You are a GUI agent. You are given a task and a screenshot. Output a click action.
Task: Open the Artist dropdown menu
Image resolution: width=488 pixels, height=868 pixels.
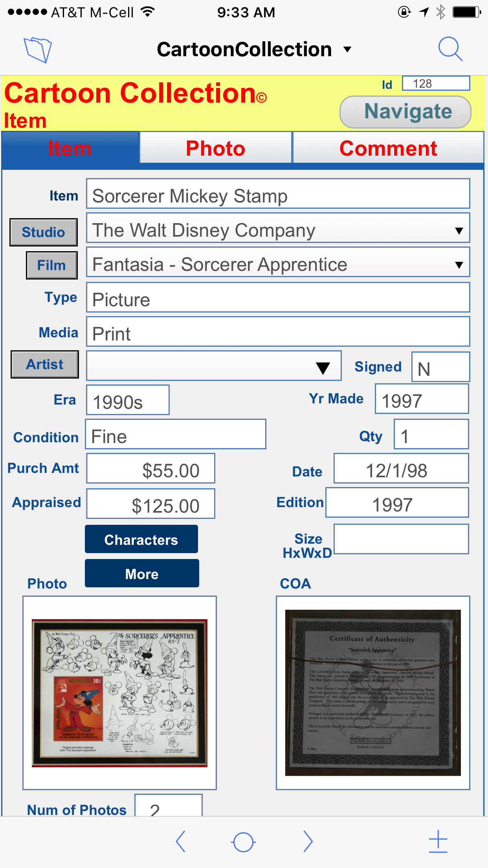[323, 368]
